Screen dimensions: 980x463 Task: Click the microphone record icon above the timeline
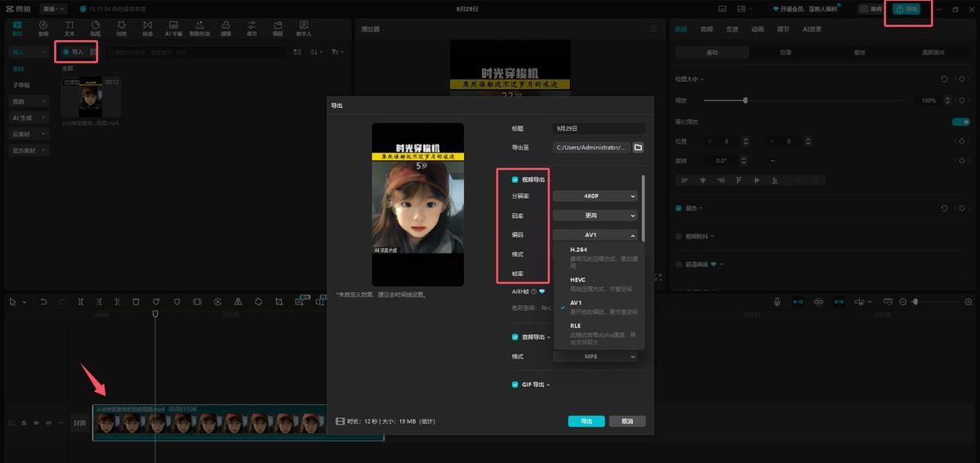(x=777, y=301)
